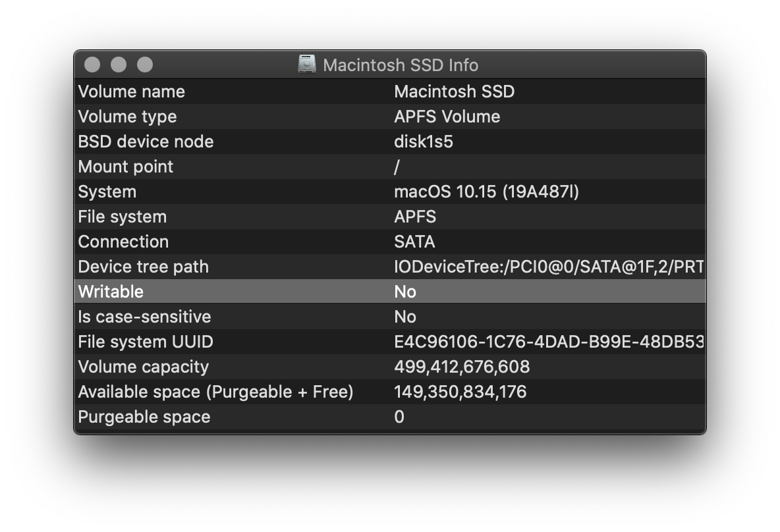Image resolution: width=780 pixels, height=532 pixels.
Task: Select the '149,350,834,176' available space value
Action: (x=460, y=392)
